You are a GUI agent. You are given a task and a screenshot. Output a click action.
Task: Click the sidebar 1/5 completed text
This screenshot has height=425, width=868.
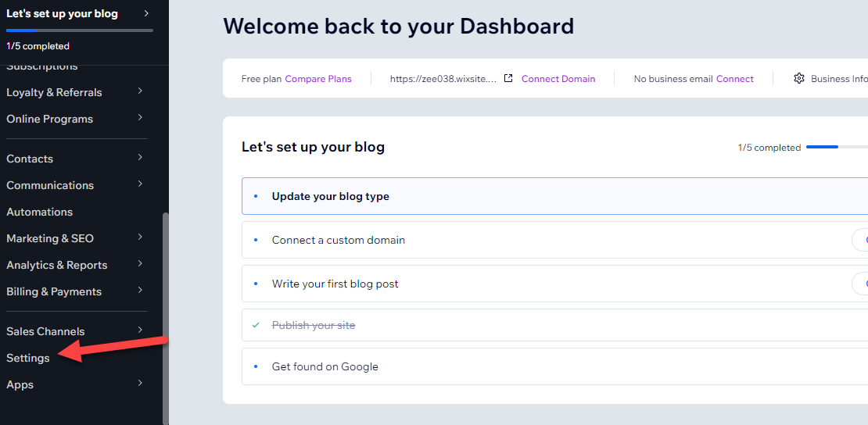pyautogui.click(x=38, y=46)
